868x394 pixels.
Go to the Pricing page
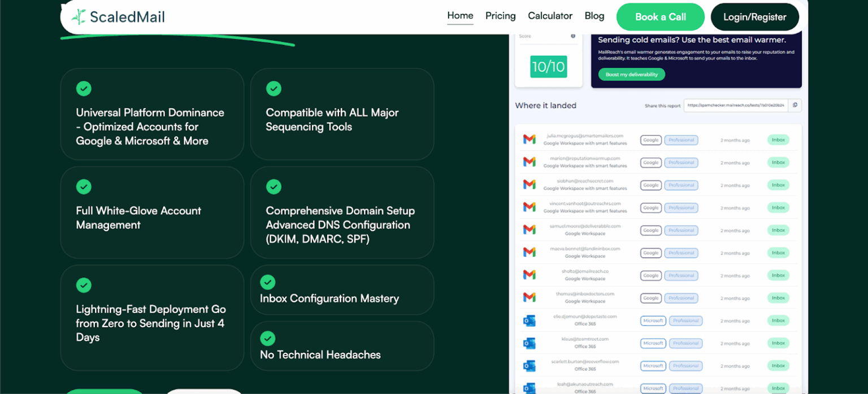[501, 16]
